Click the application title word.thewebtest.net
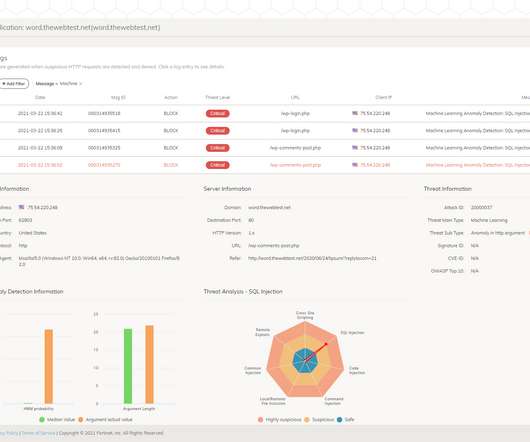 coord(93,28)
